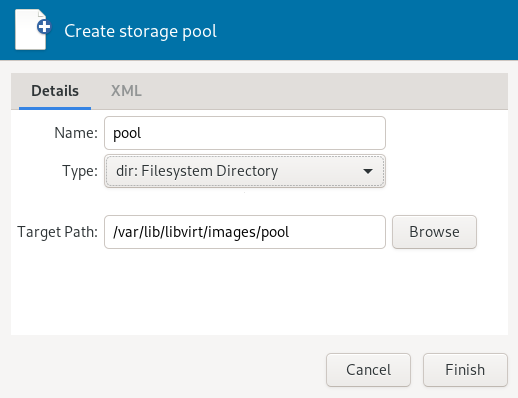Click the 'dir: Filesystem Directory' selection text
518x398 pixels.
point(197,171)
